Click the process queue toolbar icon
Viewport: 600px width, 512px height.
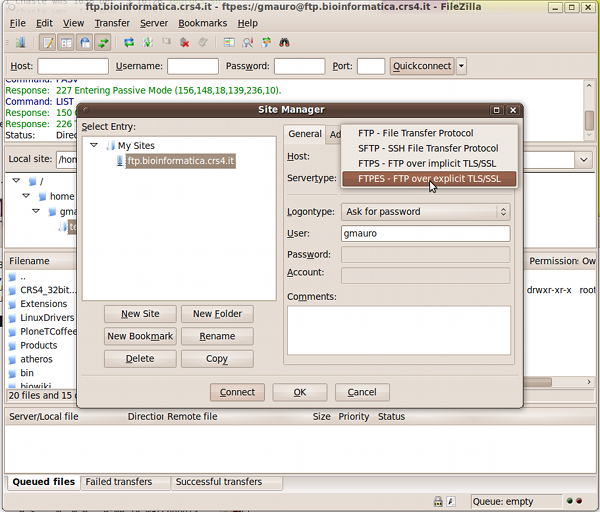(x=148, y=42)
